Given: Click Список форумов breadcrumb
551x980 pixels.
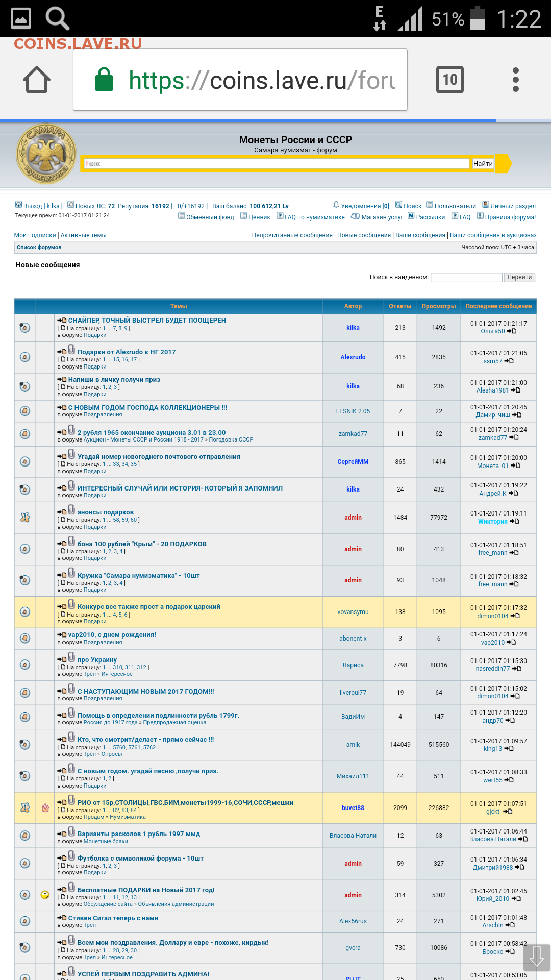Looking at the screenshot, I should [x=39, y=247].
